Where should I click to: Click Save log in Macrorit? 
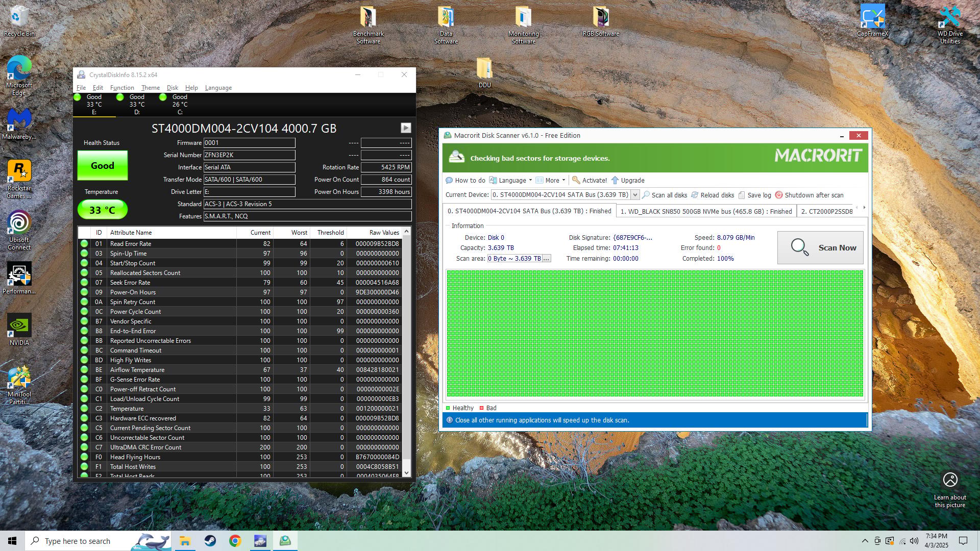click(x=754, y=195)
